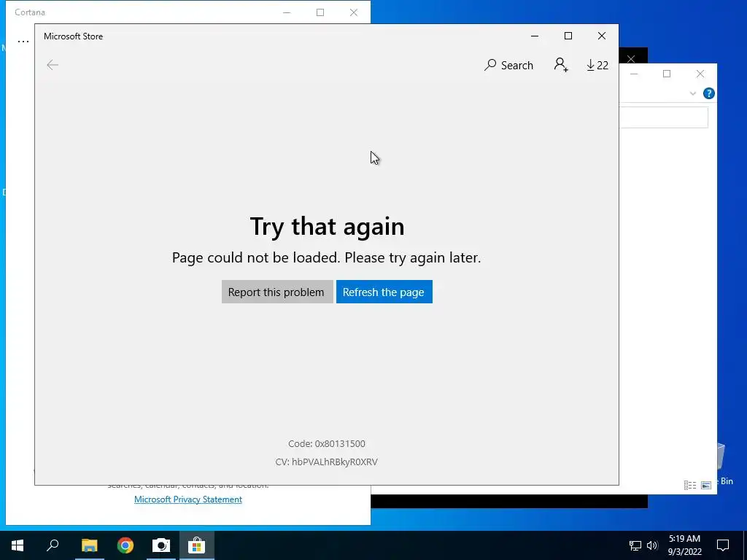Close the black window behind the Store

coord(631,59)
